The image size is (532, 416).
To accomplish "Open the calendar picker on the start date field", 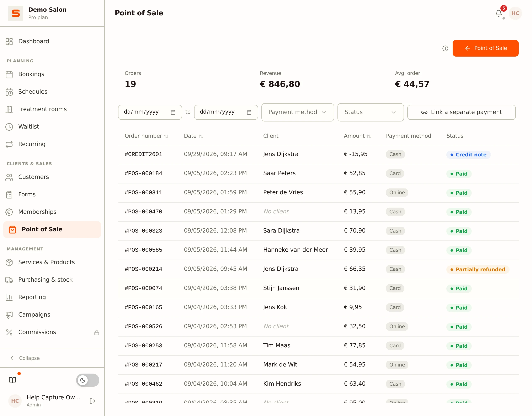I will pyautogui.click(x=173, y=112).
